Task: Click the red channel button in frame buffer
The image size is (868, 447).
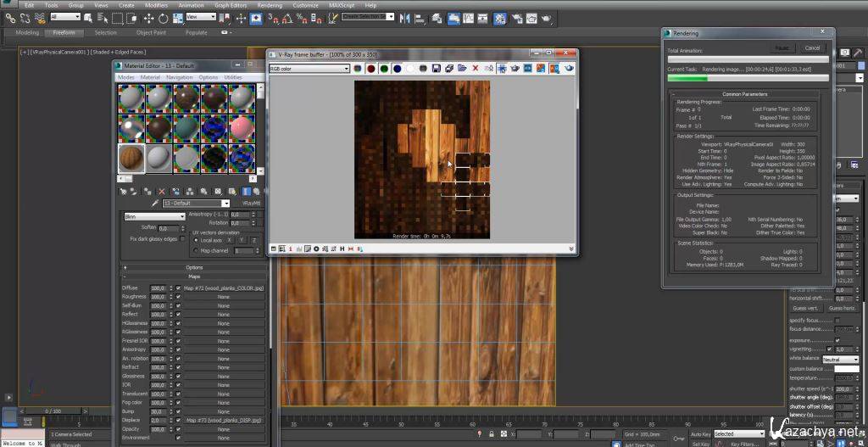Action: tap(370, 69)
